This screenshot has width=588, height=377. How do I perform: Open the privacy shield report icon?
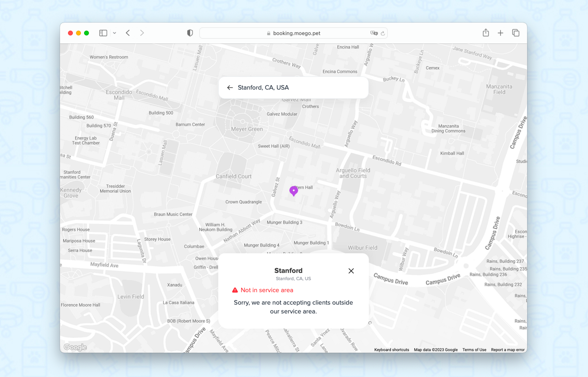click(x=190, y=33)
